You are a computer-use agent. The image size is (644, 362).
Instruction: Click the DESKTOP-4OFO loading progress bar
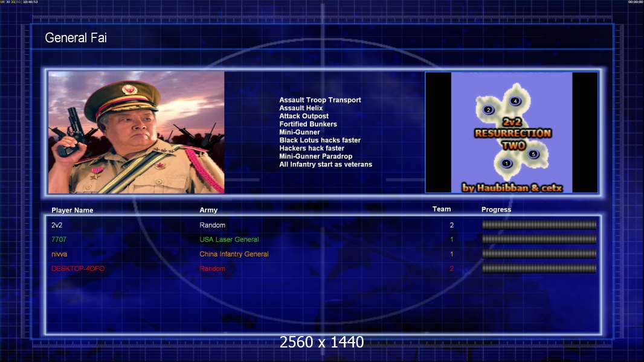tap(539, 268)
